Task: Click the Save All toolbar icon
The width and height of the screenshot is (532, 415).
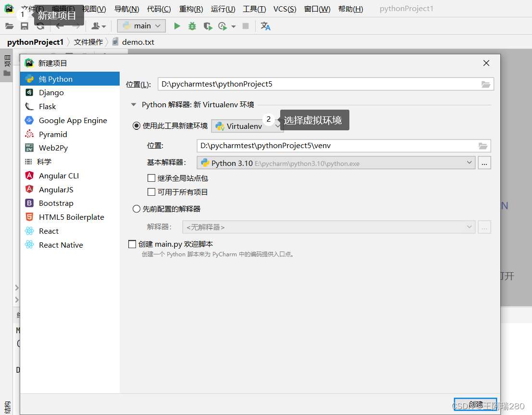Action: [24, 26]
